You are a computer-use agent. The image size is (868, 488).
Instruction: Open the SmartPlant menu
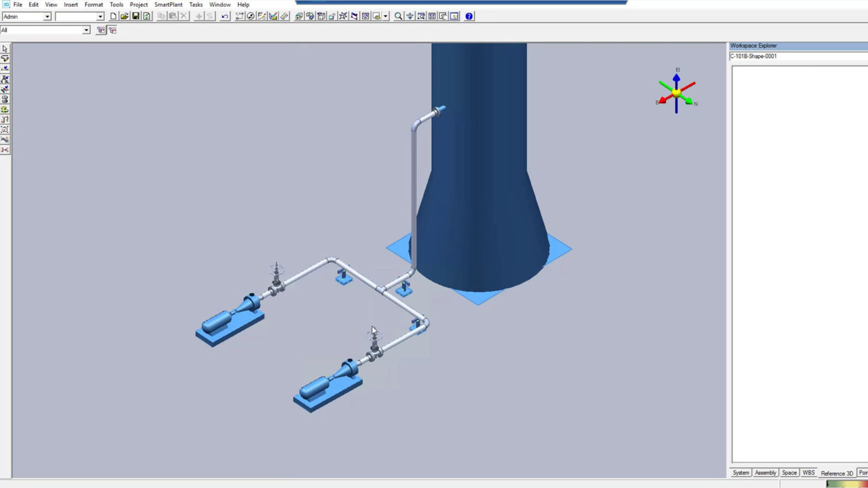[168, 4]
